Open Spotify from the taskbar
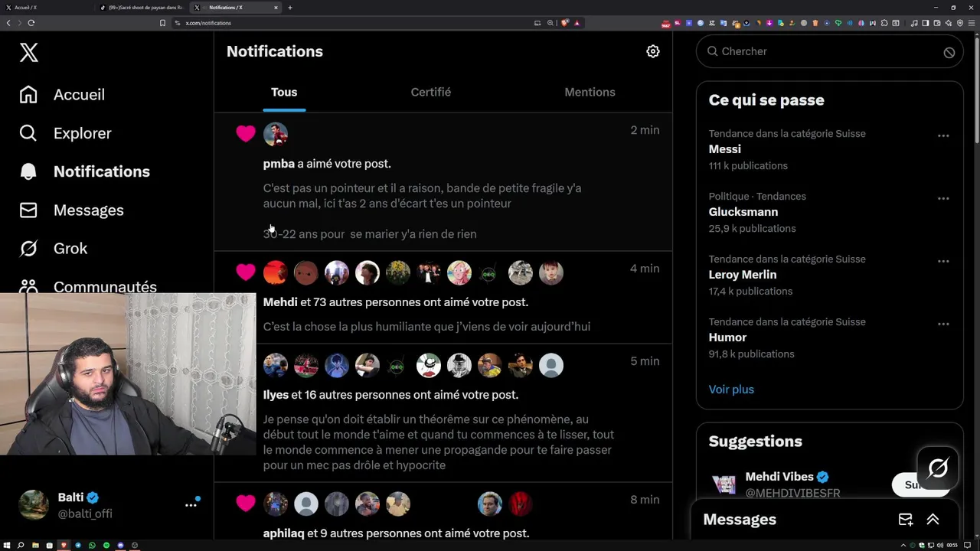 click(106, 546)
